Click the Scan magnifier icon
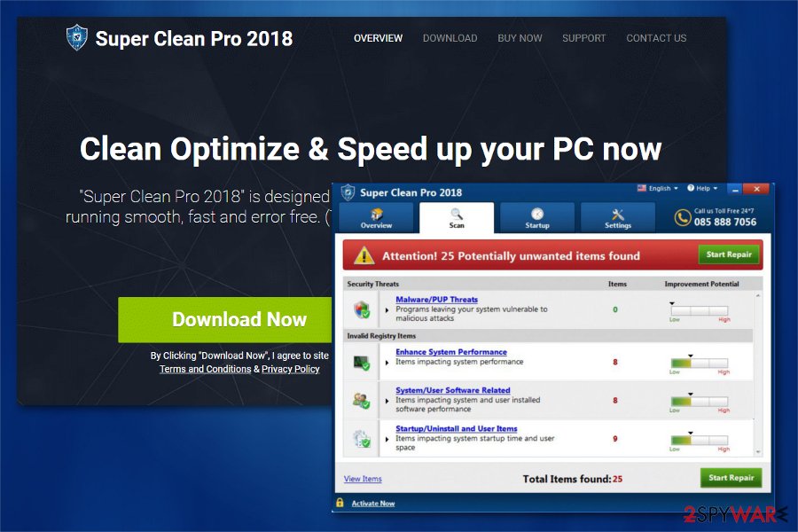Image resolution: width=798 pixels, height=532 pixels. pyautogui.click(x=457, y=214)
